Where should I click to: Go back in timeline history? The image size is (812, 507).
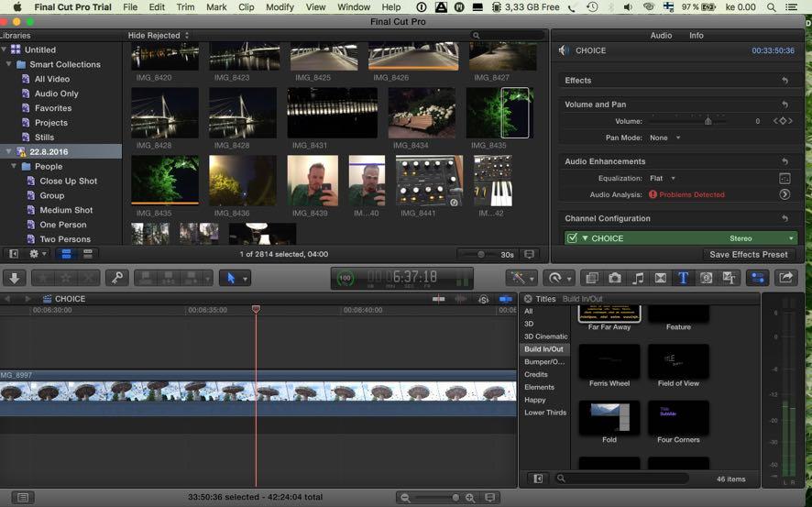click(x=7, y=299)
